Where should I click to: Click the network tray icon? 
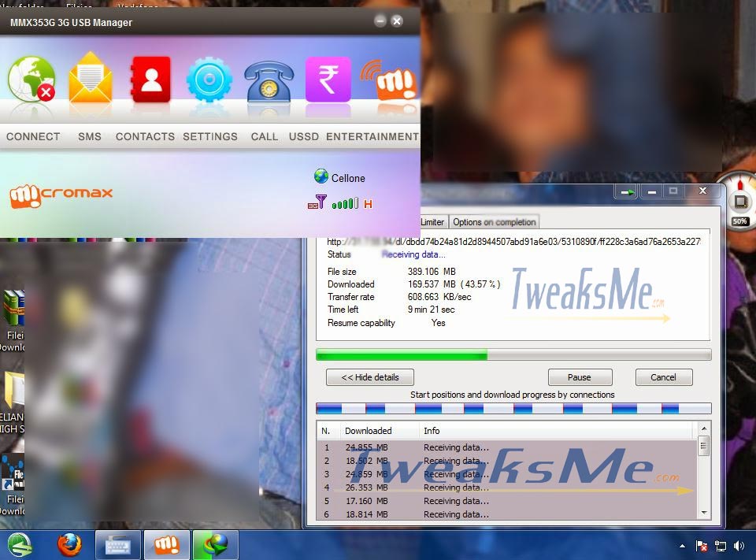click(x=721, y=546)
